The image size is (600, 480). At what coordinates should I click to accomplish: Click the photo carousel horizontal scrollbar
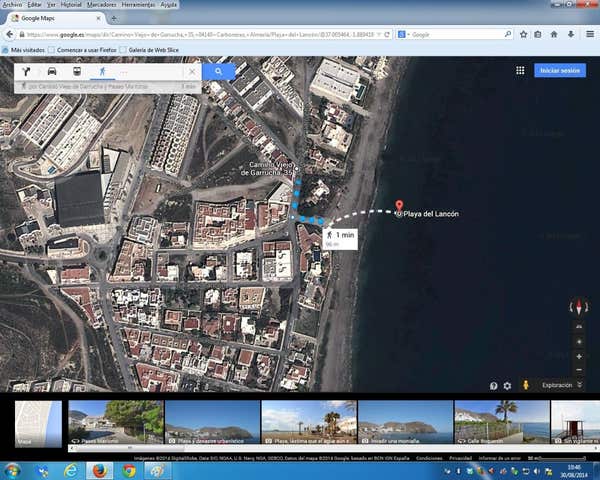[x=300, y=449]
